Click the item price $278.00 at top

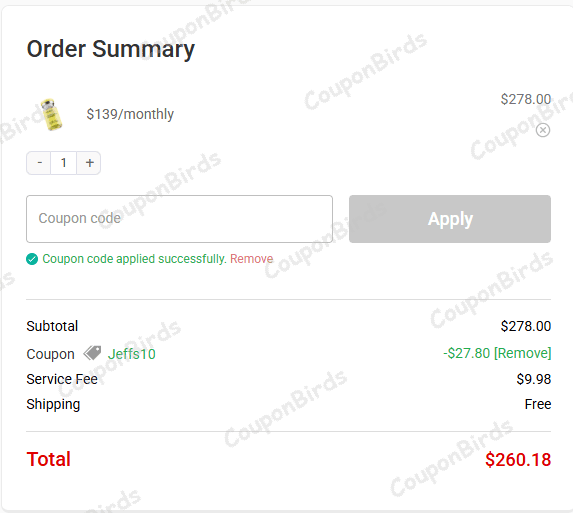coord(525,99)
